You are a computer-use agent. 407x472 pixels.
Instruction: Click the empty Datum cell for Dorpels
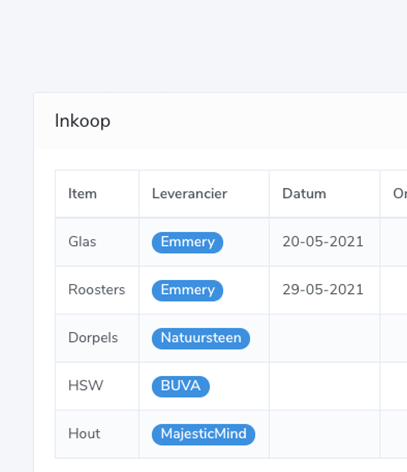[x=324, y=338]
